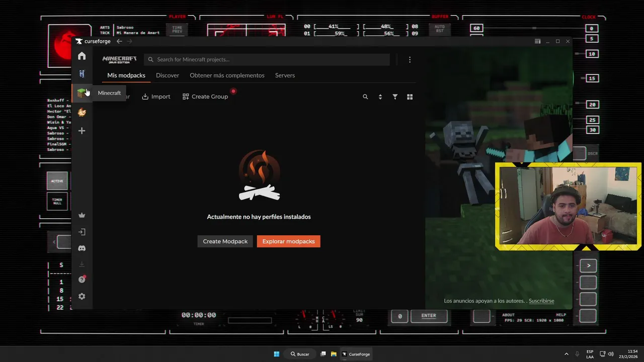Open File Explorer from the taskbar
Screen dimensions: 644x362
click(334, 354)
